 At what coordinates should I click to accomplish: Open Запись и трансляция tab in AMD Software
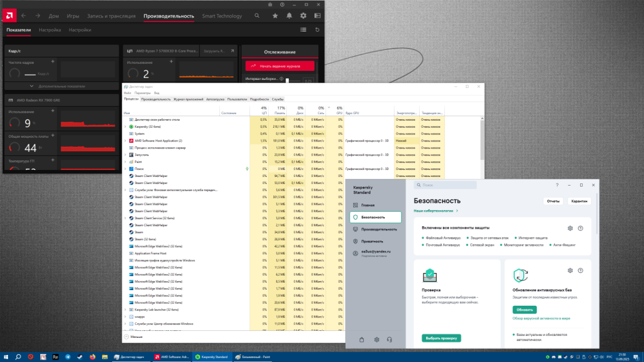click(x=112, y=16)
